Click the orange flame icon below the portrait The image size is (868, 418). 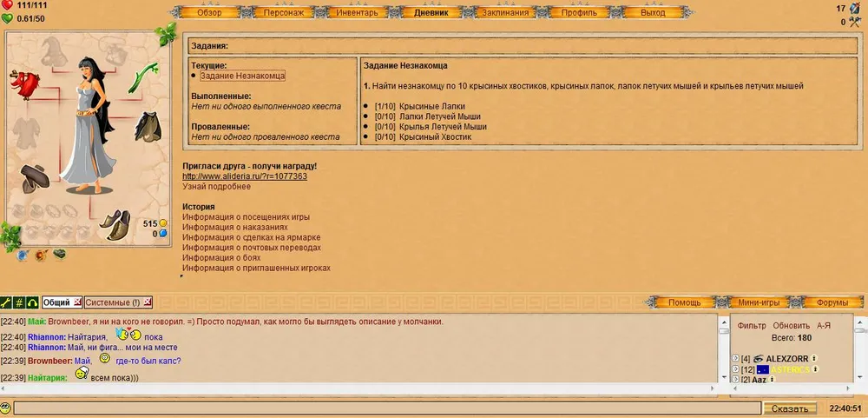41,255
